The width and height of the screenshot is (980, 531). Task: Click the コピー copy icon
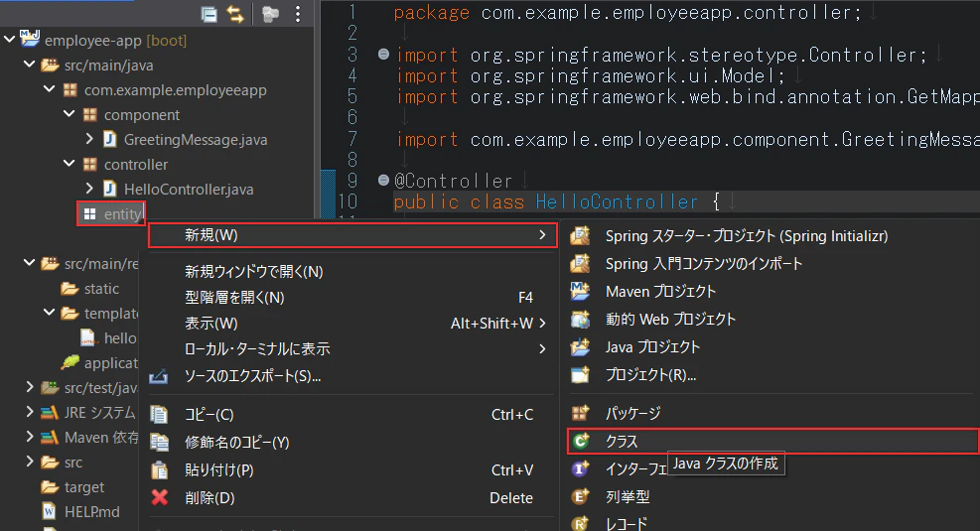160,414
